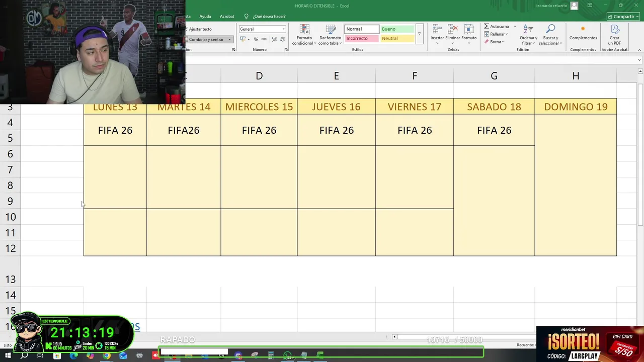Click the Rellenar fill icon
The image size is (644, 362).
coord(487,34)
